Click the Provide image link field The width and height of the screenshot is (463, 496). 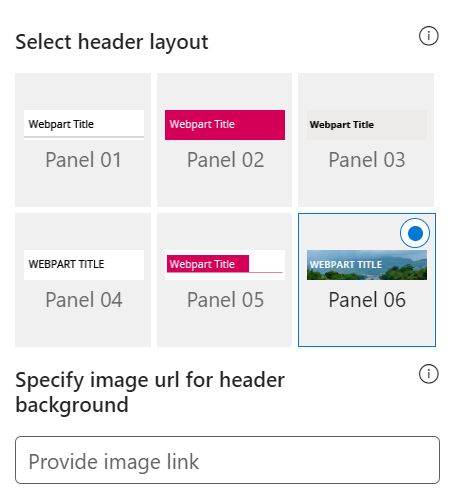[x=227, y=460]
